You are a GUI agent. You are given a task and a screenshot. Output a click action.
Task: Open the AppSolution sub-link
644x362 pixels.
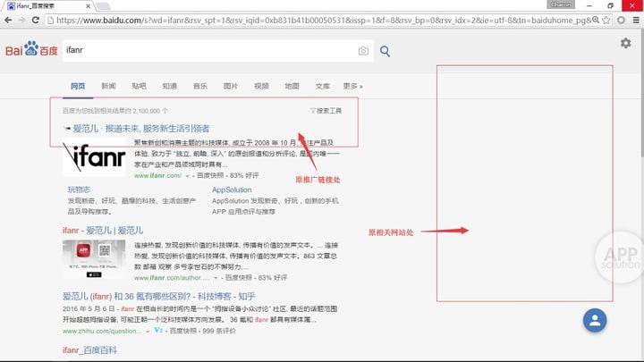pos(232,189)
